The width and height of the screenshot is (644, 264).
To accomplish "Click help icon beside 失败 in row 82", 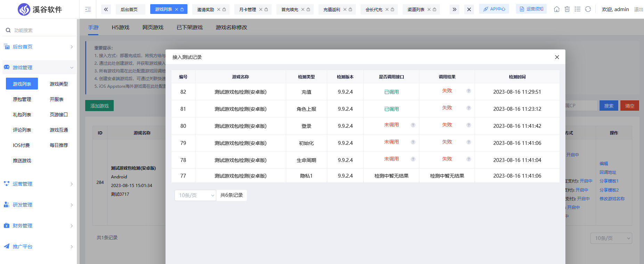I will click(x=469, y=91).
